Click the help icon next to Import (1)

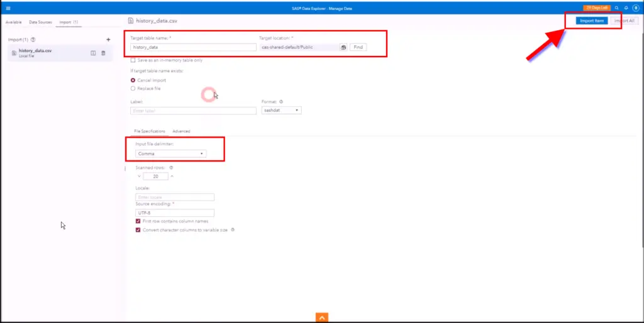click(33, 40)
